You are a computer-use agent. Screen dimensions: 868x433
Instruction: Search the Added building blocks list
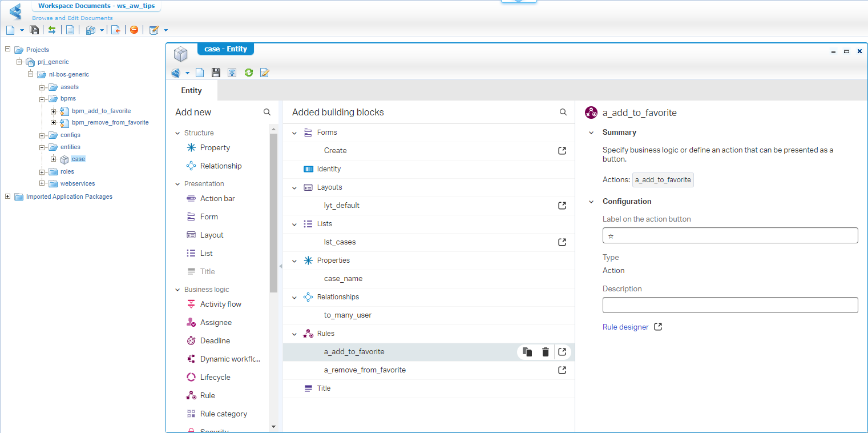point(563,113)
